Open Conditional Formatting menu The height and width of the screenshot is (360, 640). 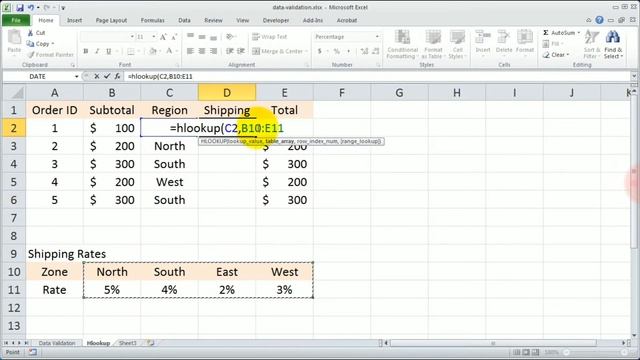(x=402, y=44)
